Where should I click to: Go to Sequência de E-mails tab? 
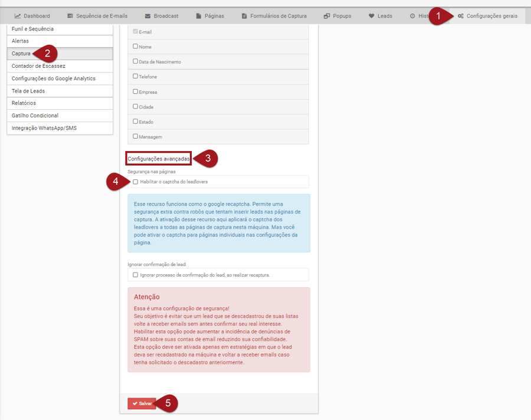(x=97, y=16)
